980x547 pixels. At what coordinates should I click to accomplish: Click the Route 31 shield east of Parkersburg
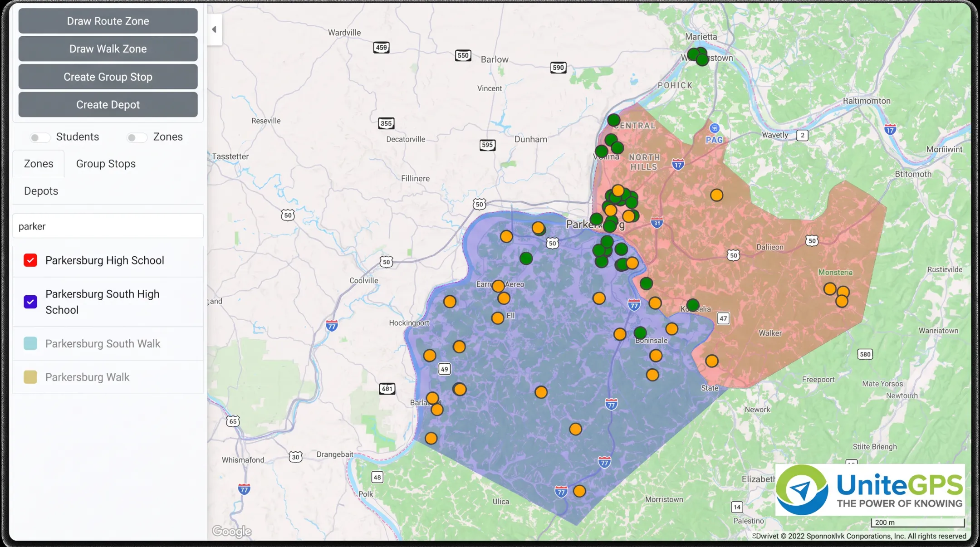657,223
